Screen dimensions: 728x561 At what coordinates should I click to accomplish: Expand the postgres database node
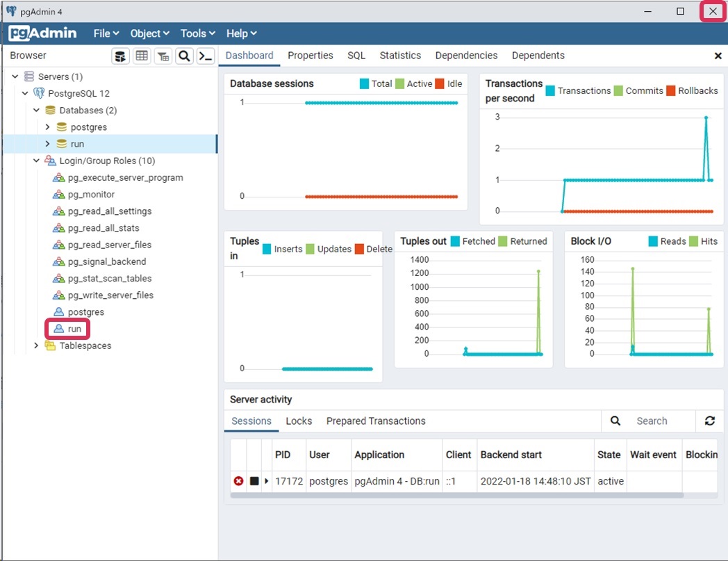47,127
